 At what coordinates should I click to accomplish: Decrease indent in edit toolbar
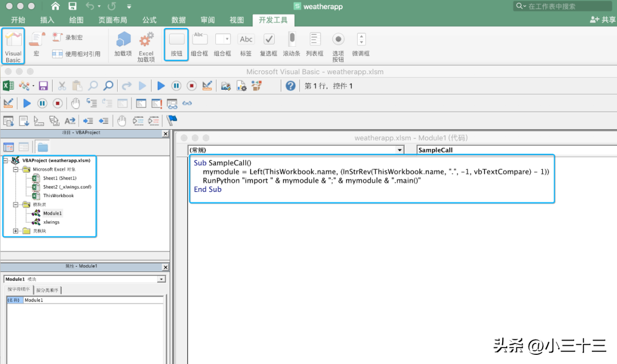point(103,121)
